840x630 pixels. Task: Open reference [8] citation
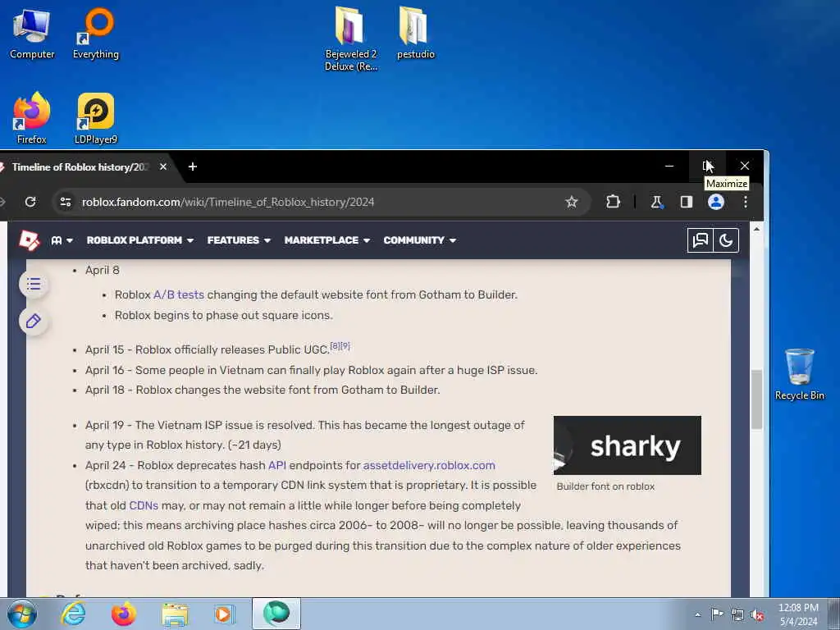pos(335,346)
